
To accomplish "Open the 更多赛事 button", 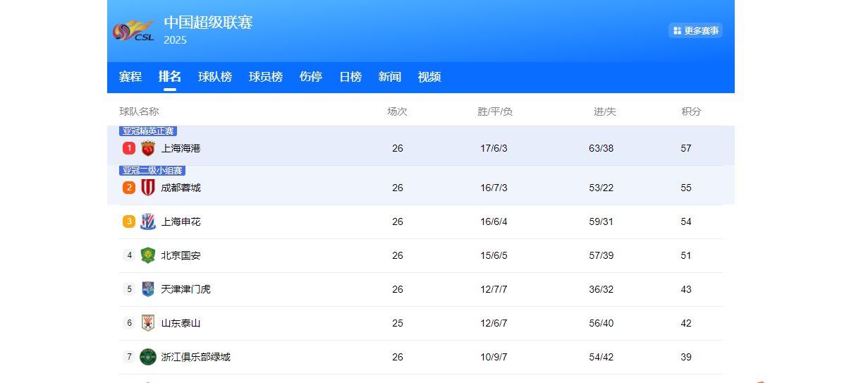I will (x=695, y=30).
